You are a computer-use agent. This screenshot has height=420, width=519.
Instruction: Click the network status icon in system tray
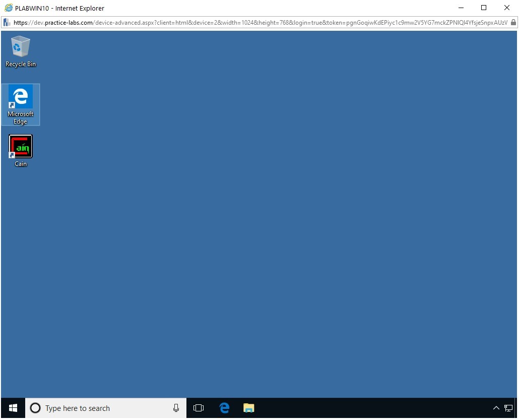pos(509,408)
